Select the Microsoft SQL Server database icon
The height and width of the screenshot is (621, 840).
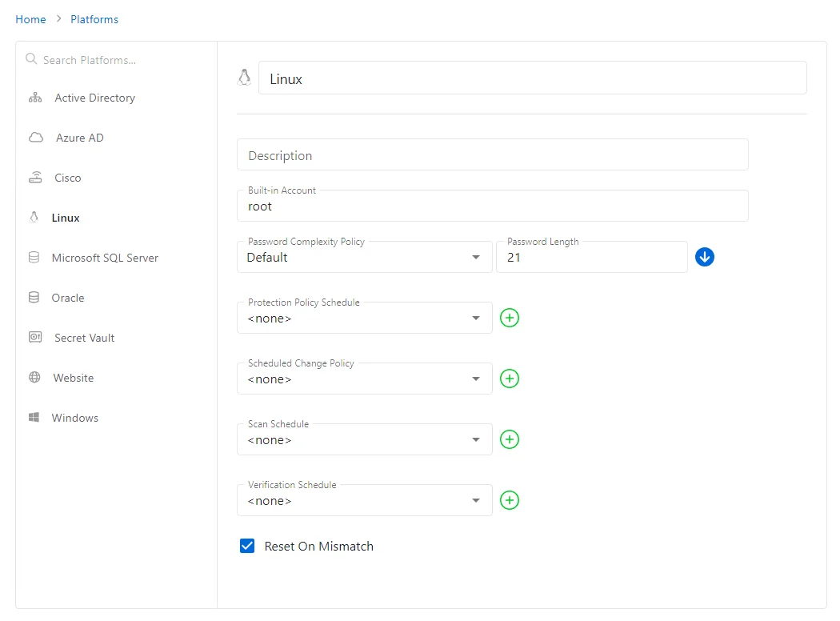(x=35, y=258)
